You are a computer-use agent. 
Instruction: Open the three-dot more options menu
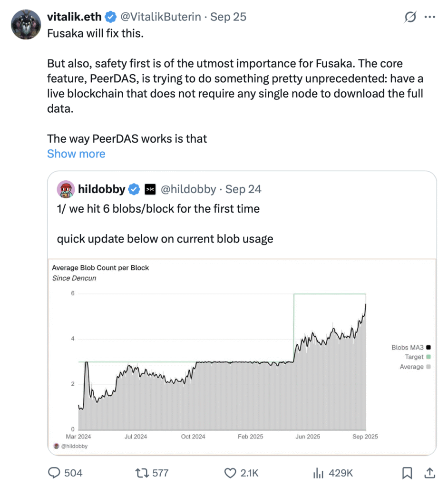pyautogui.click(x=429, y=17)
